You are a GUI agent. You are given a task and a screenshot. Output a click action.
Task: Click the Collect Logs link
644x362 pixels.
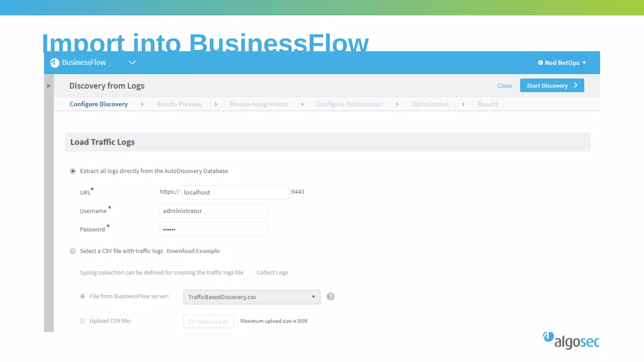tap(272, 272)
